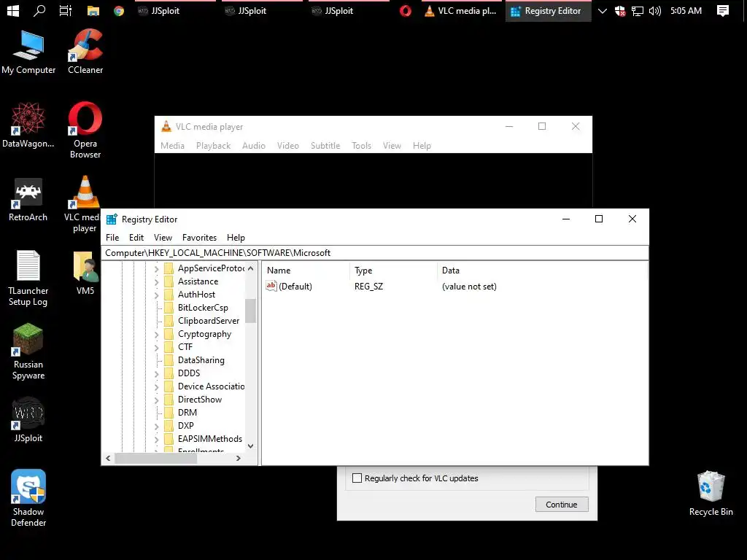Open the My Computer desktop icon

(28, 52)
